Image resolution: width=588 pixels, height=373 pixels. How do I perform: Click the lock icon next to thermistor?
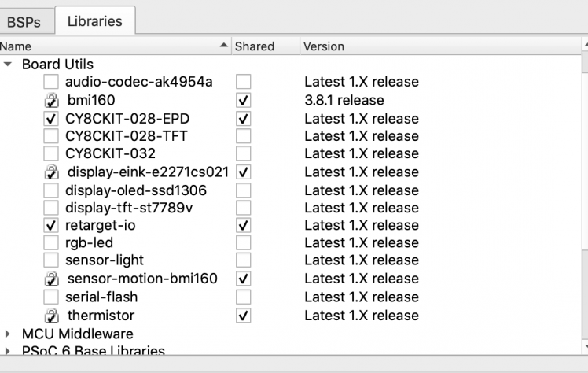pyautogui.click(x=51, y=316)
